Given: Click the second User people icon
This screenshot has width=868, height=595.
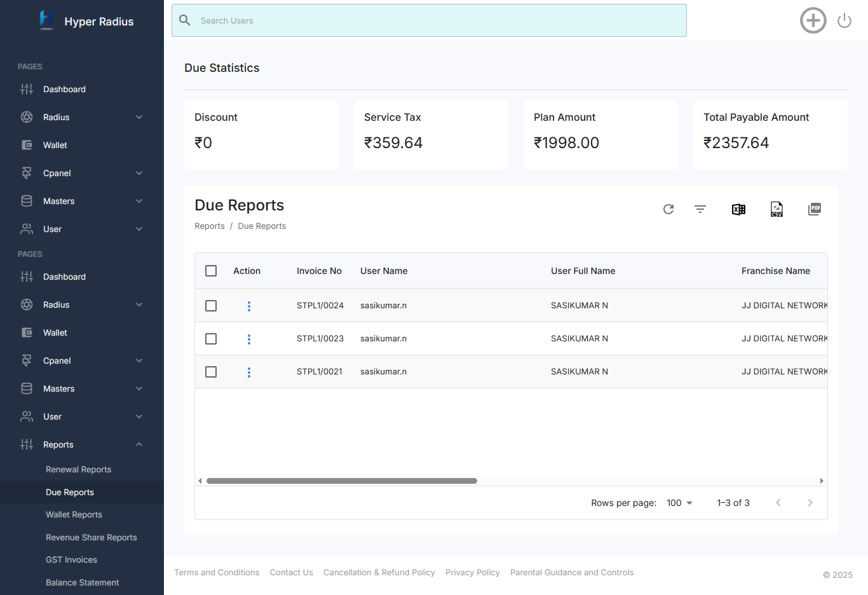Looking at the screenshot, I should coord(27,416).
